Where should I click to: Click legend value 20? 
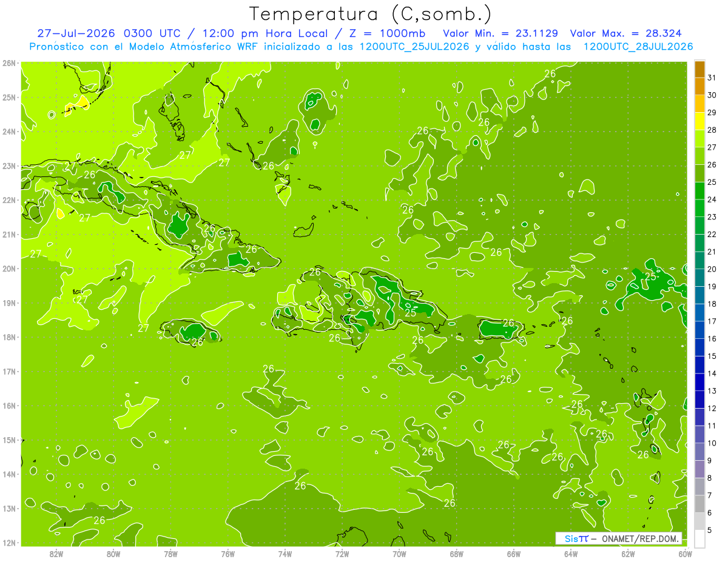tap(712, 269)
